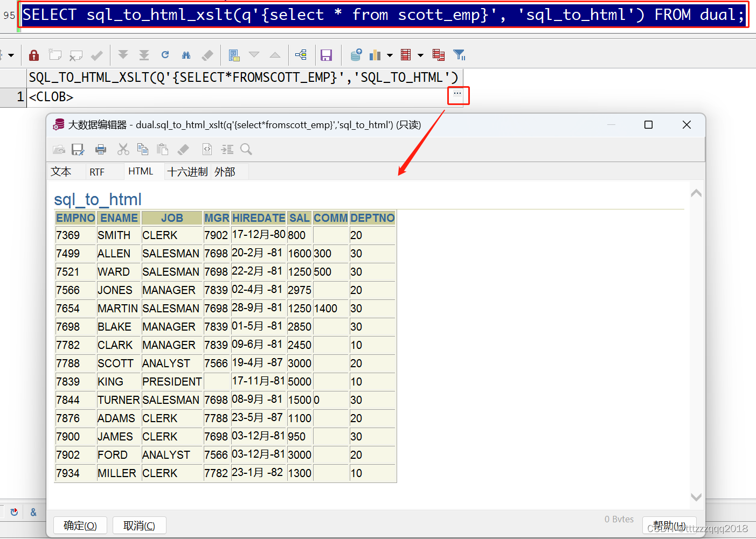Click the export query results database icon
756x539 pixels.
pyautogui.click(x=356, y=54)
